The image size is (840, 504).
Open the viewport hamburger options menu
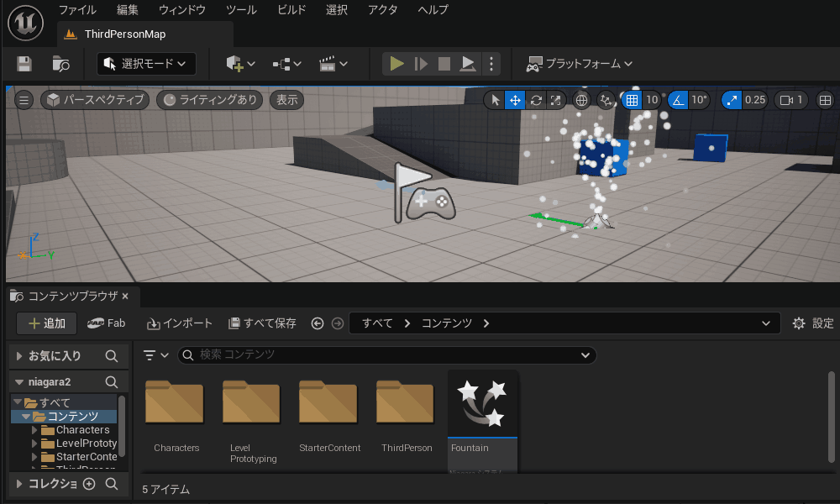click(24, 100)
